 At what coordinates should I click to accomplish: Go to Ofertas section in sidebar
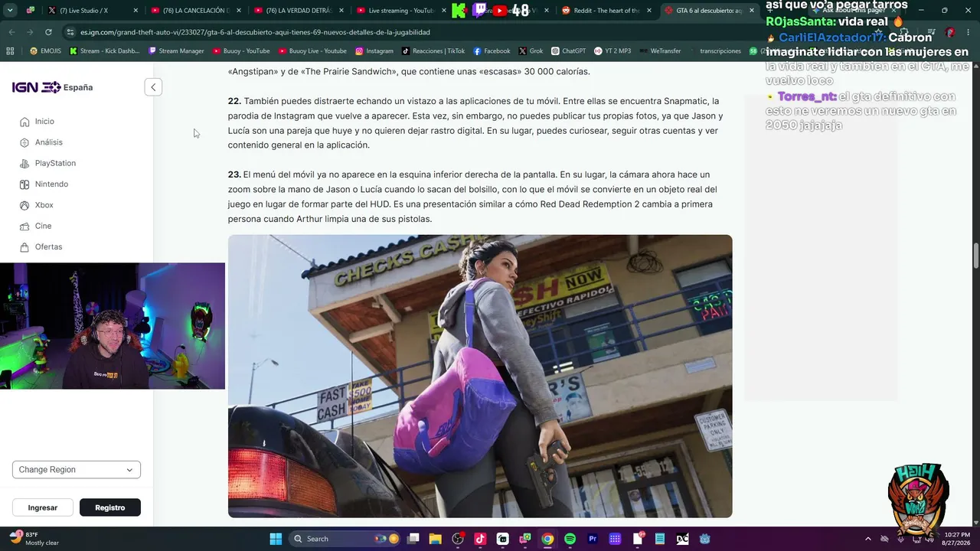[41, 247]
